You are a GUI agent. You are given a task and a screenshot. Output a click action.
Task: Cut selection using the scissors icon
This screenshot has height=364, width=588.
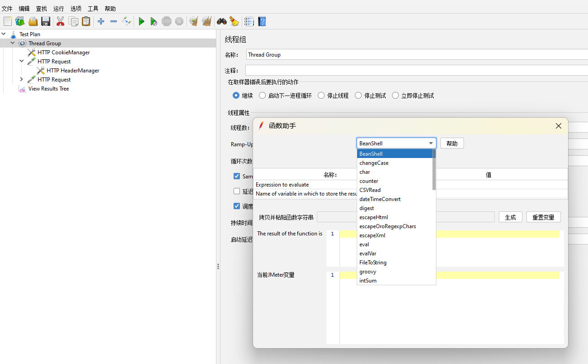(60, 21)
